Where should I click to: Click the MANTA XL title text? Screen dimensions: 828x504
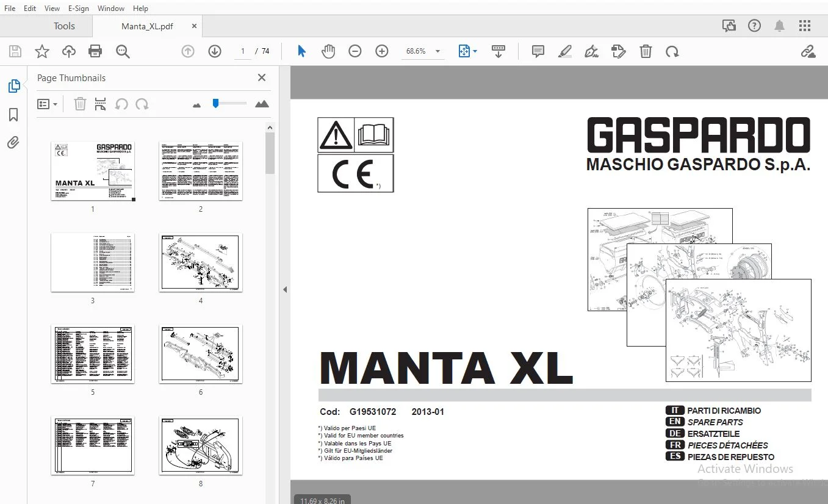[446, 369]
